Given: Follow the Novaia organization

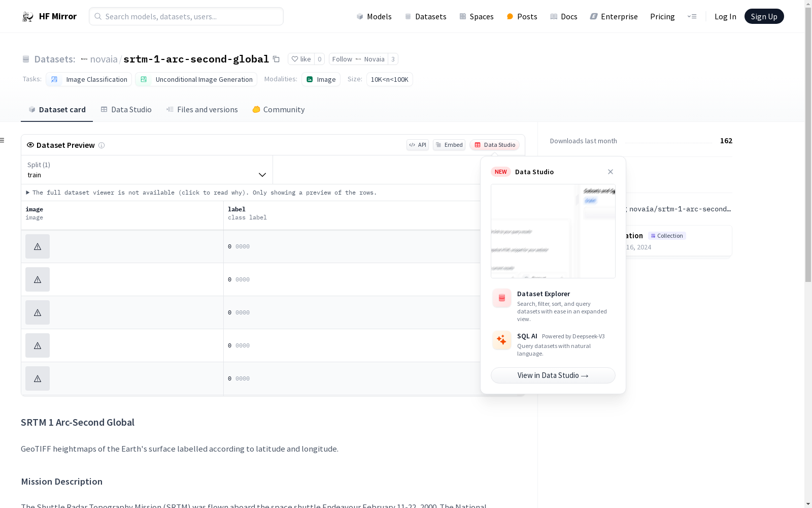Looking at the screenshot, I should coord(358,59).
